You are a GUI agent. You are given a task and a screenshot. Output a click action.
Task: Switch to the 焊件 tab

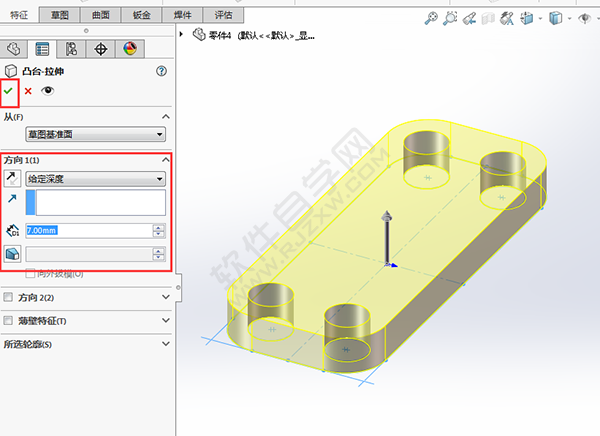pyautogui.click(x=183, y=15)
